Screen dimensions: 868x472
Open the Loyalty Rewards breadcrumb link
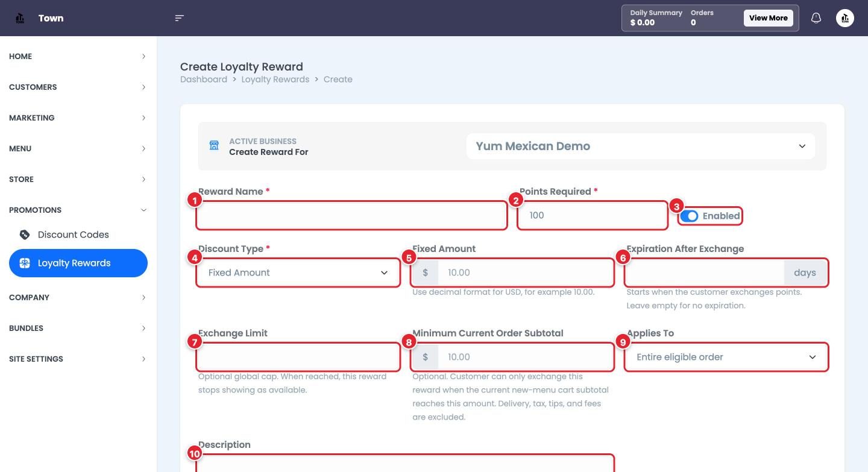point(275,80)
